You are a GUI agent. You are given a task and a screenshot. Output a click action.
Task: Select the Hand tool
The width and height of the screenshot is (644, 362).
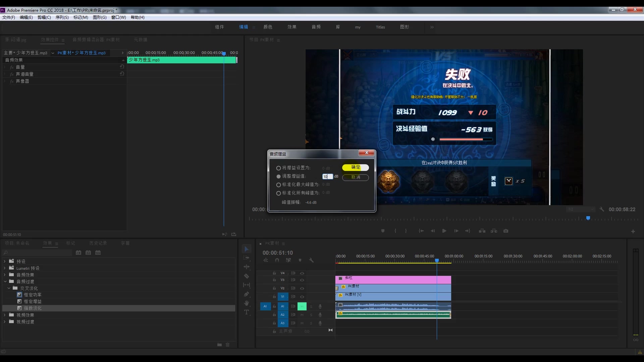click(x=247, y=303)
